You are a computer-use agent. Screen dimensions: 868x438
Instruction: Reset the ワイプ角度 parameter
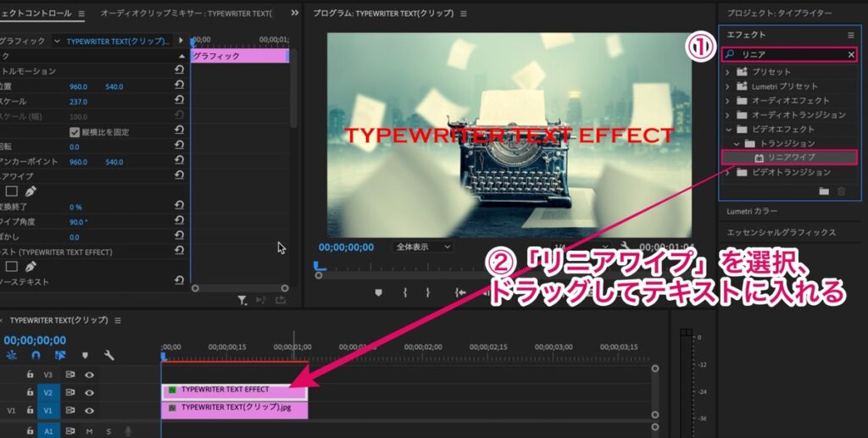click(179, 220)
